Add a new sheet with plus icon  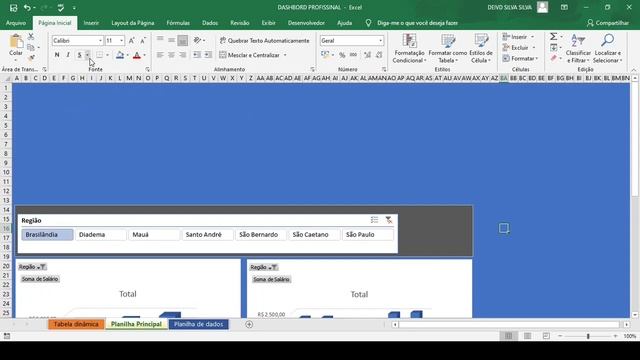point(249,324)
